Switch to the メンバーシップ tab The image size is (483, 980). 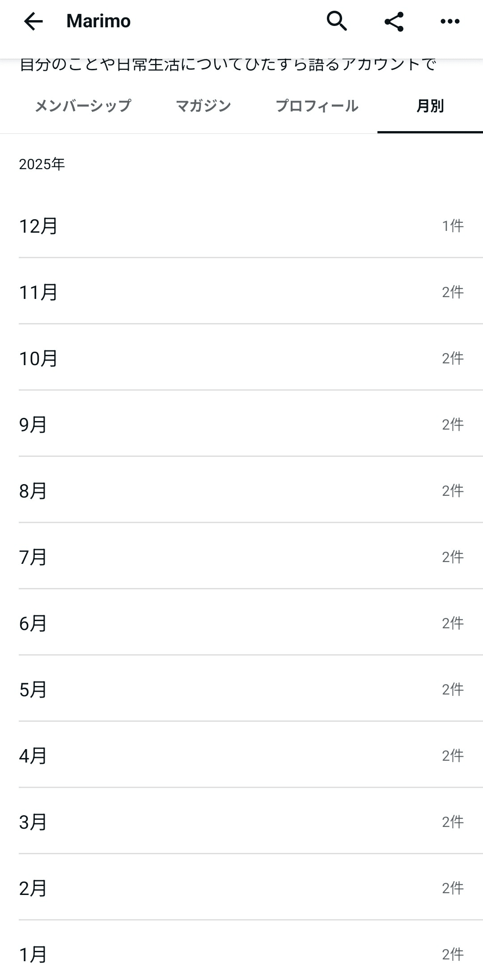83,106
